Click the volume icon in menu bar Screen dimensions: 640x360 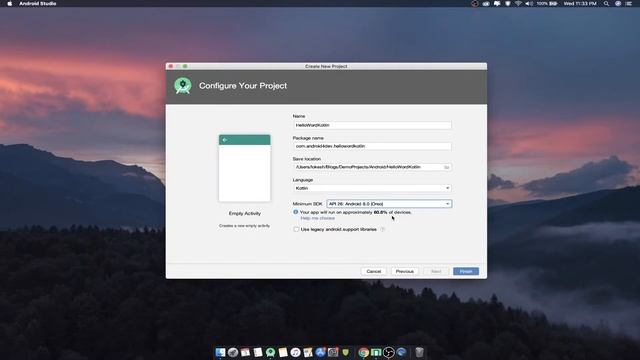[x=529, y=3]
